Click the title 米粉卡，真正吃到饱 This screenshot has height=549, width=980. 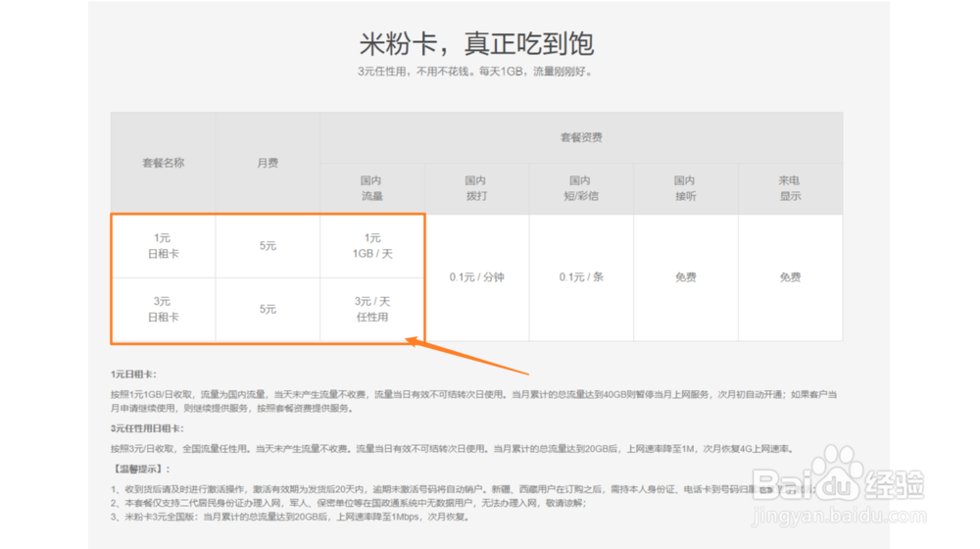coord(476,43)
